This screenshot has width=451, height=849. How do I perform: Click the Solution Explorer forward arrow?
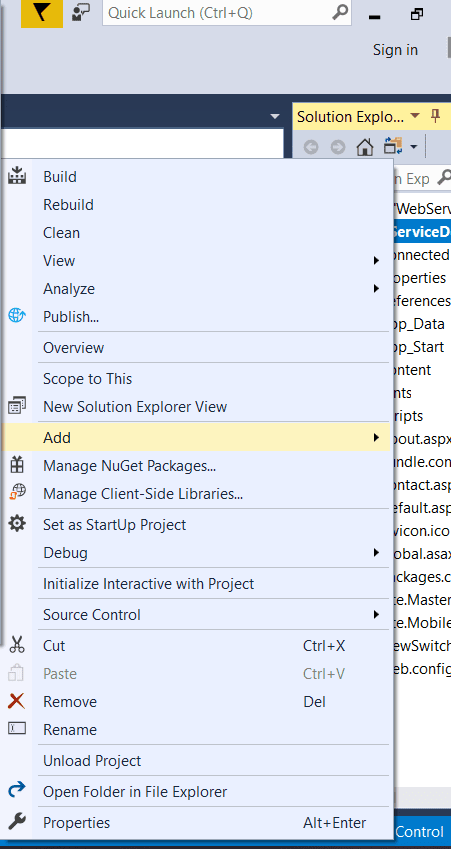[338, 147]
